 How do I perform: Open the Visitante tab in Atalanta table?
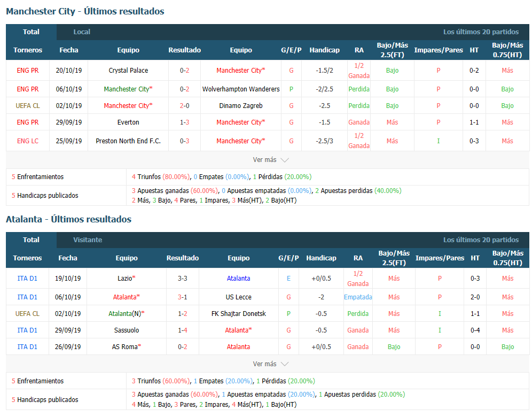[x=88, y=240]
